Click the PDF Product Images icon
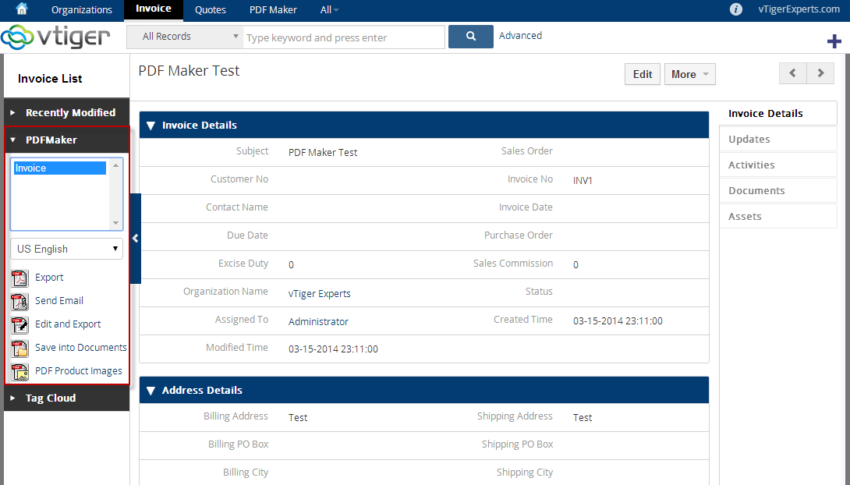This screenshot has width=850, height=485. 20,372
